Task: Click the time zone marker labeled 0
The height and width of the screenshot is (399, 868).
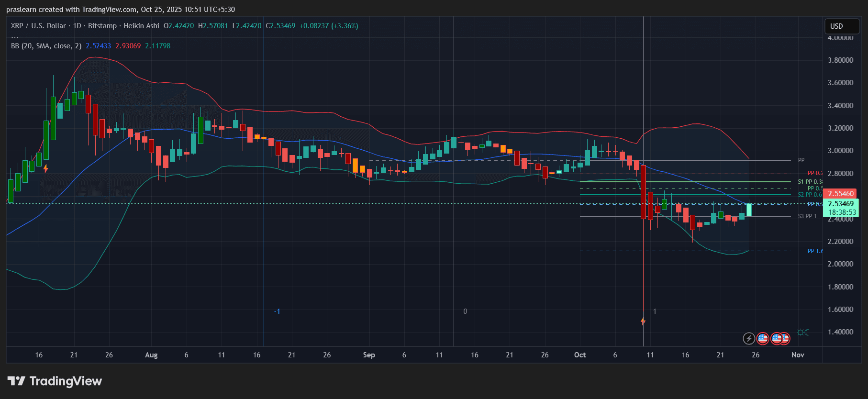Action: [x=465, y=311]
